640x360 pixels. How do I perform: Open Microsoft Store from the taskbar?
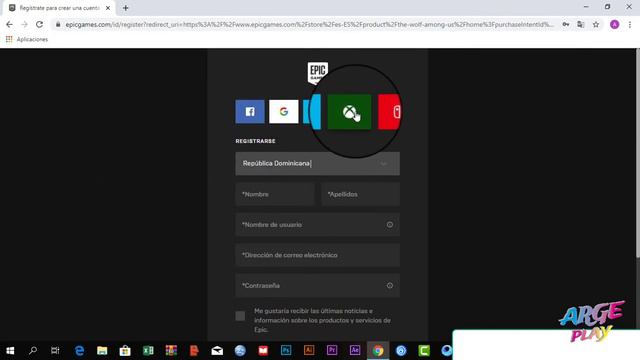(125, 350)
